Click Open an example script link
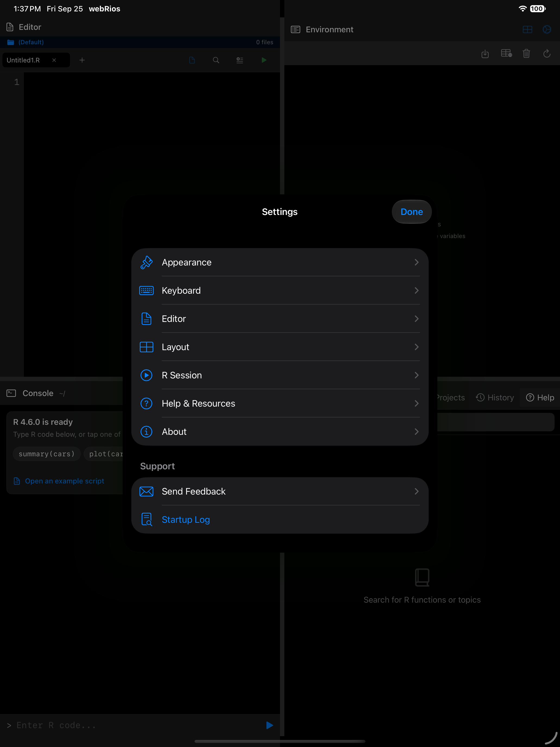 [x=65, y=481]
